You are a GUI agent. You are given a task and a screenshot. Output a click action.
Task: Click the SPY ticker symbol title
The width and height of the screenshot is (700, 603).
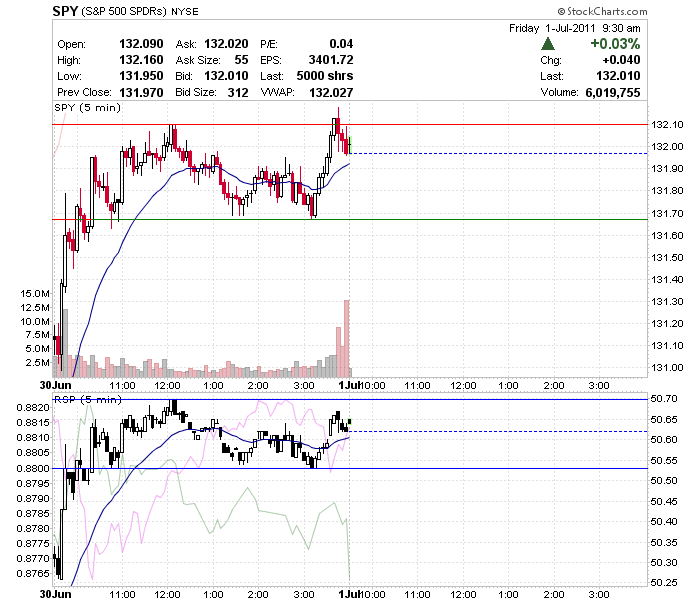[x=65, y=11]
